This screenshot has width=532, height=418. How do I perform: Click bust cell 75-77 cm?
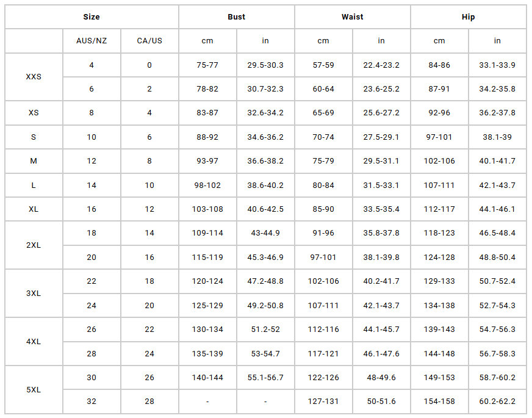tap(207, 65)
